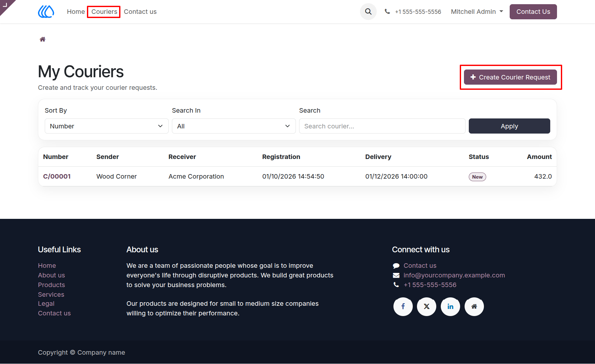Open the Couriers menu item
Viewport: 595px width, 364px height.
pyautogui.click(x=104, y=12)
